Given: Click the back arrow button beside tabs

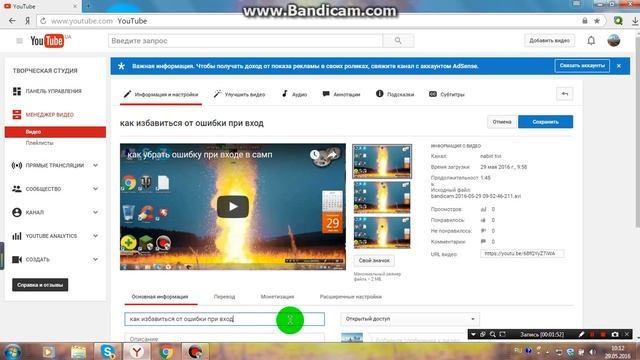Looking at the screenshot, I should (x=565, y=94).
